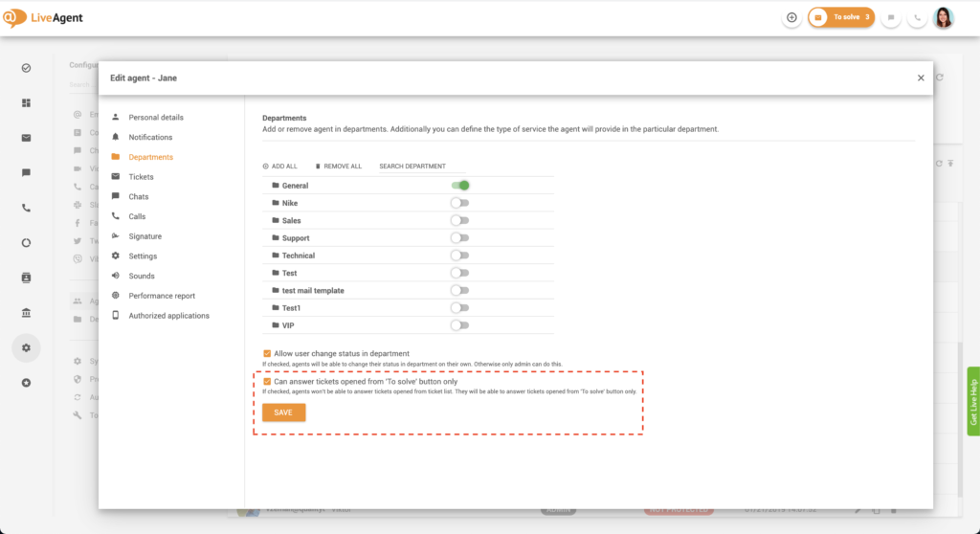Click the SEARCH DEPARTMENT field
The height and width of the screenshot is (534, 980).
click(x=412, y=167)
